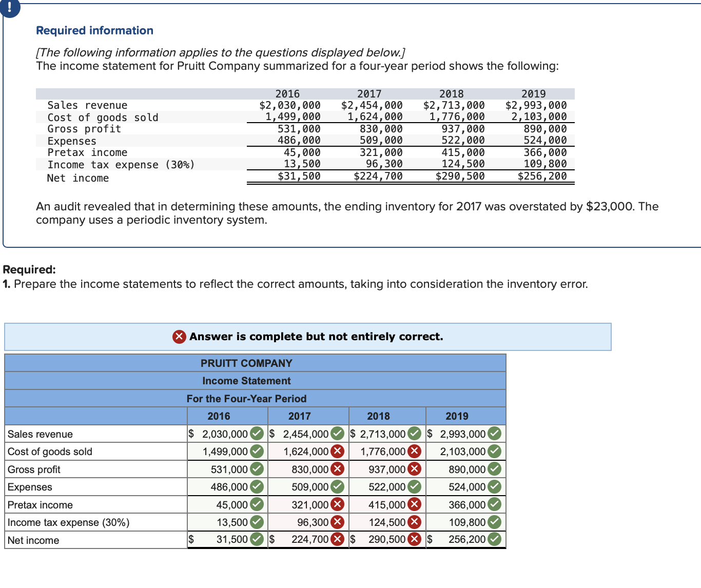701x588 pixels.
Task: Click green check beside 2016 net income 31,500
Action: (257, 539)
